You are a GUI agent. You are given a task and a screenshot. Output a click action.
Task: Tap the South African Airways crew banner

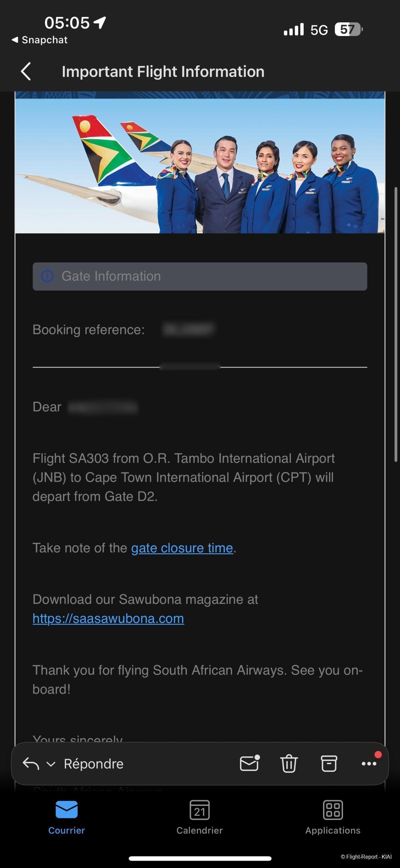coord(200,166)
